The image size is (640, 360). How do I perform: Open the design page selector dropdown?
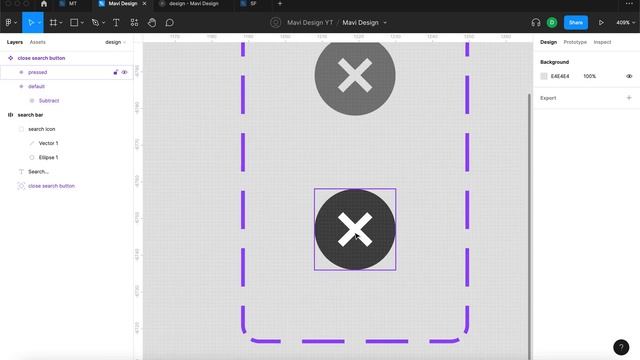115,42
